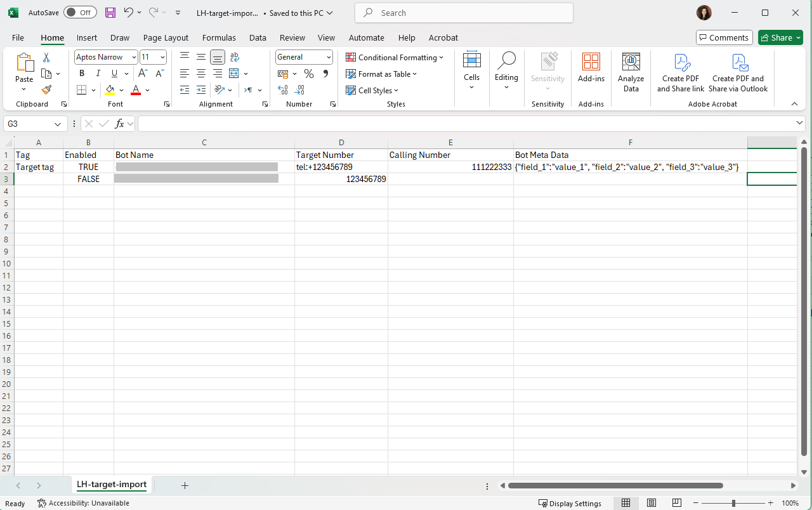Click the Save floppy disk icon
The height and width of the screenshot is (510, 812).
coord(110,13)
